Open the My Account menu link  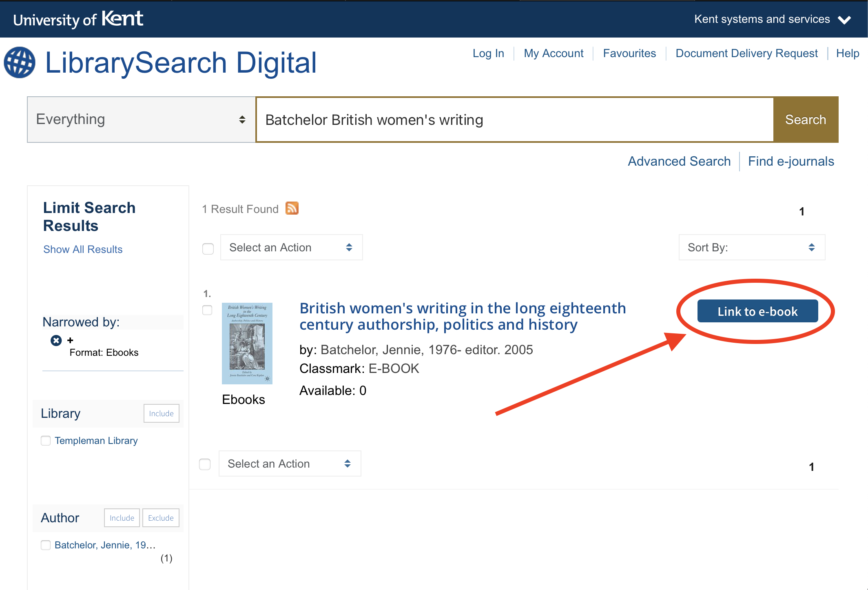(554, 53)
